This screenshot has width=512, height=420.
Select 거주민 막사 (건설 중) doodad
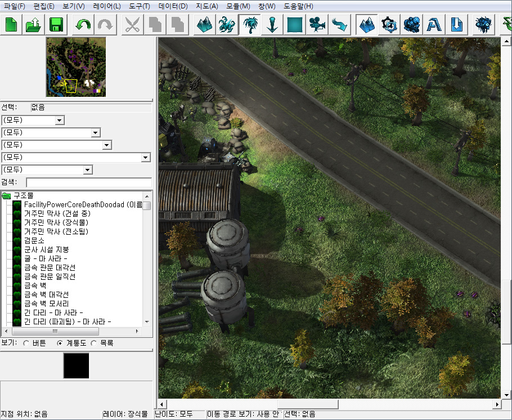tap(57, 214)
